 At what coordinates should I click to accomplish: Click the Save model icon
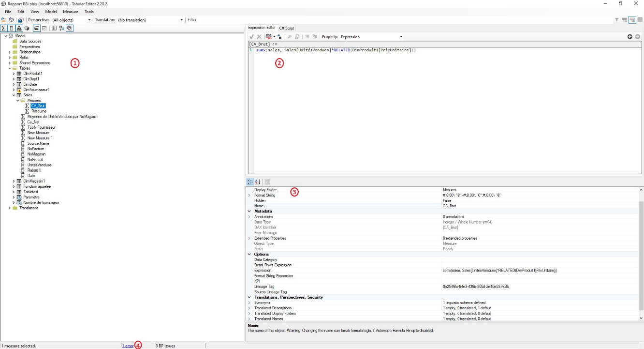pyautogui.click(x=21, y=20)
